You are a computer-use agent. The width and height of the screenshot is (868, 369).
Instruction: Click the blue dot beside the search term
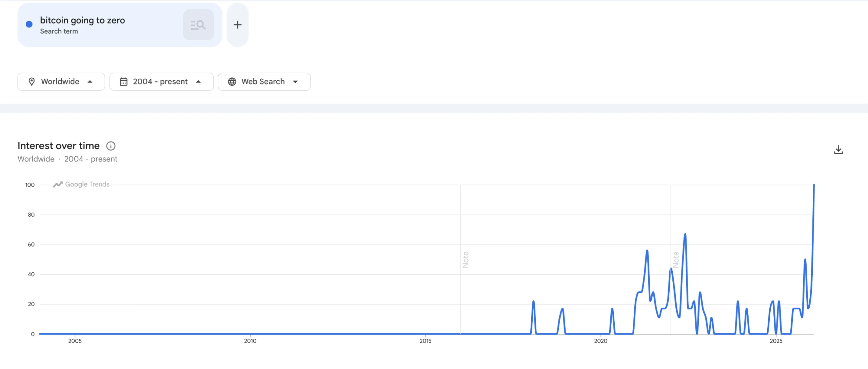click(x=29, y=24)
